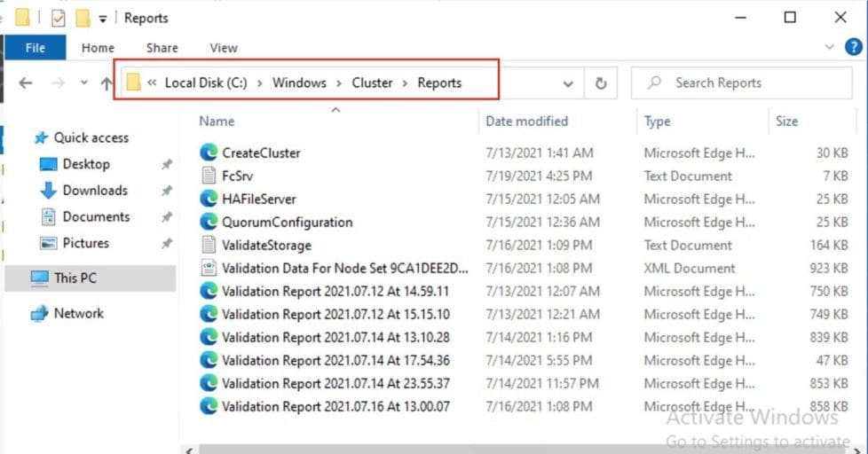Sort files by Date modified column
This screenshot has height=454, width=868.
(x=526, y=121)
